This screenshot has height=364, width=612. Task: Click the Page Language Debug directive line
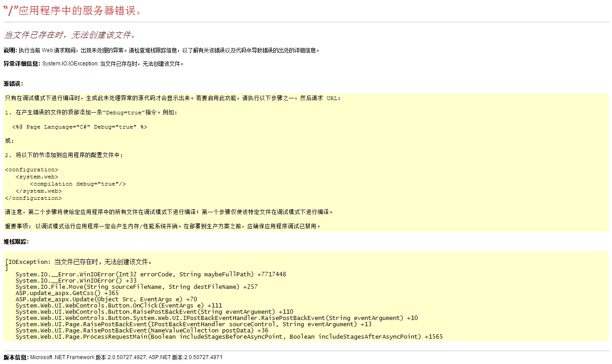tap(80, 127)
